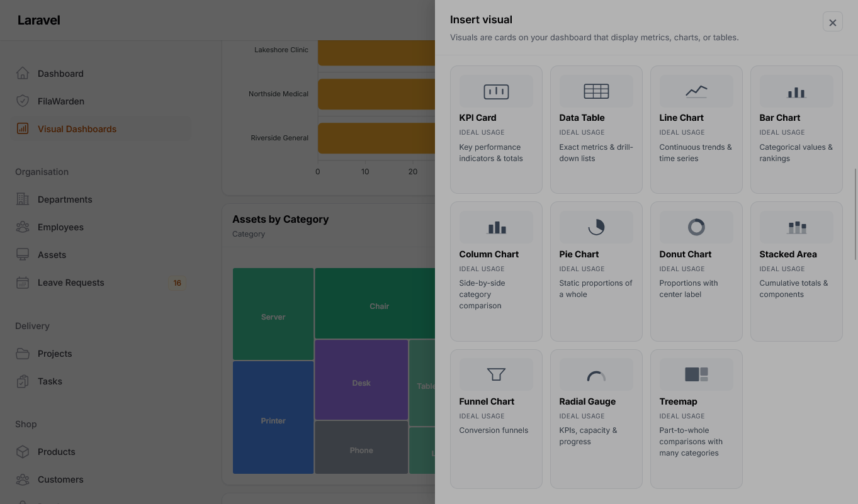This screenshot has height=504, width=858.
Task: Click the Departments building icon
Action: tap(23, 199)
